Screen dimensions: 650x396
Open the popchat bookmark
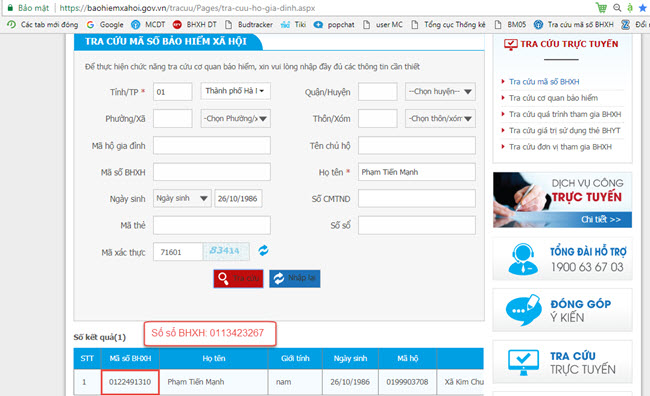coord(334,24)
